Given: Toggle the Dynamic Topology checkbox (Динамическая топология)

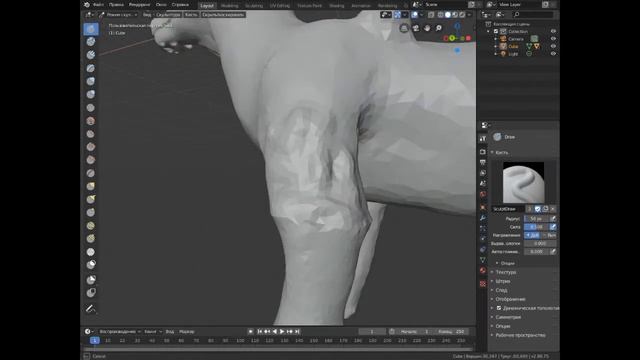Looking at the screenshot, I should tap(499, 308).
